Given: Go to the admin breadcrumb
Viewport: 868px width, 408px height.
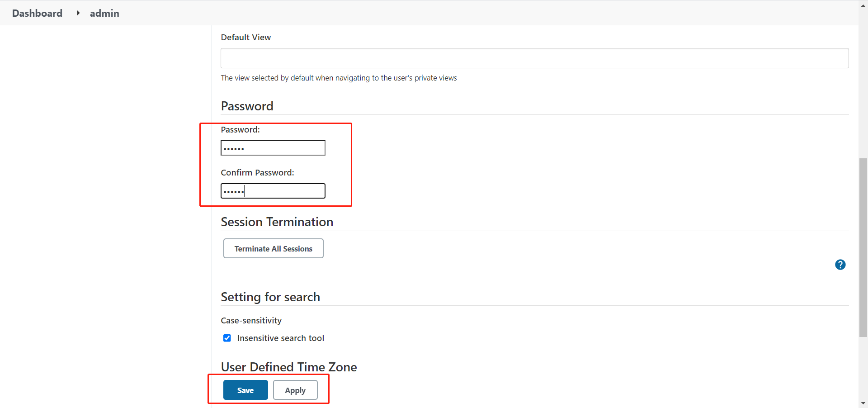Looking at the screenshot, I should pos(104,13).
